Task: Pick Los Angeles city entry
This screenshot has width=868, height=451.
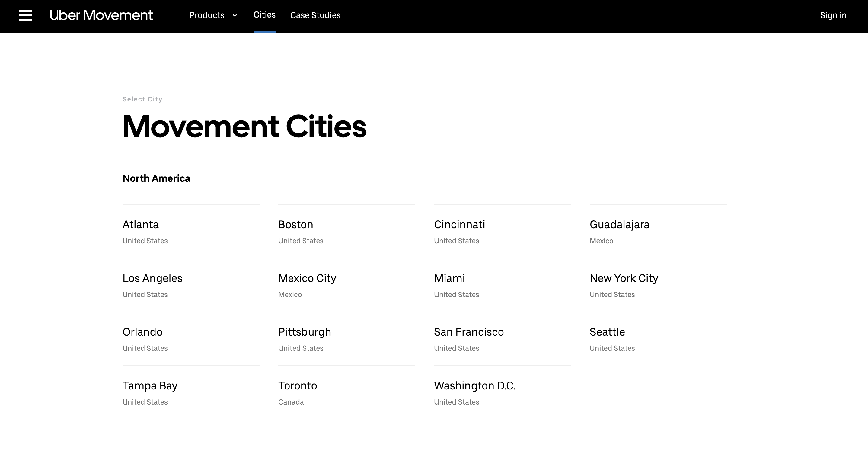Action: [x=152, y=278]
